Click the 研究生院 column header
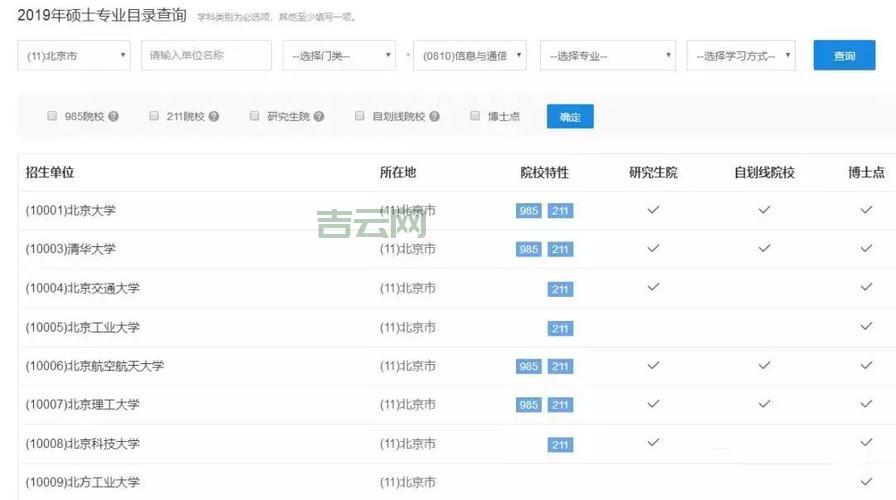 653,173
